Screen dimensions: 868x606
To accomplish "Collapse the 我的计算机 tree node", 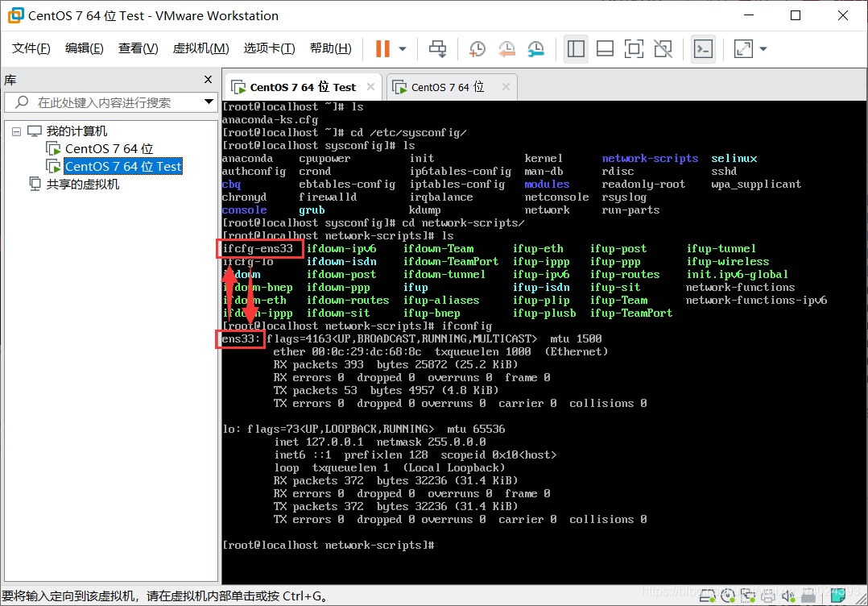I will point(17,131).
